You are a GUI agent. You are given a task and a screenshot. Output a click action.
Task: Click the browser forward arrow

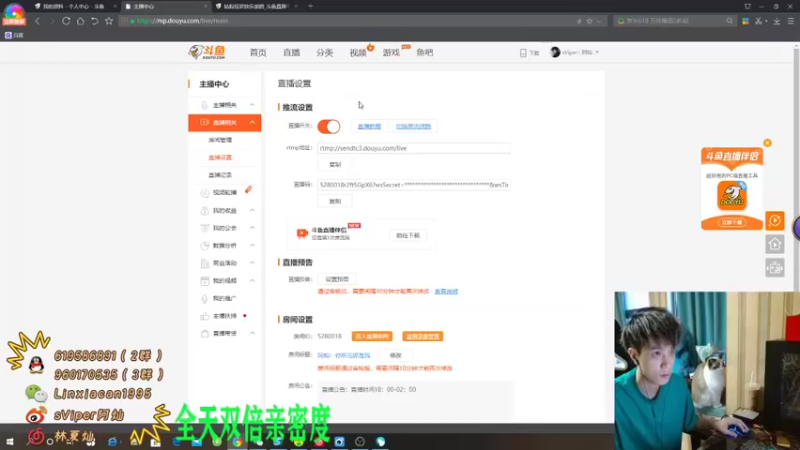[x=52, y=21]
